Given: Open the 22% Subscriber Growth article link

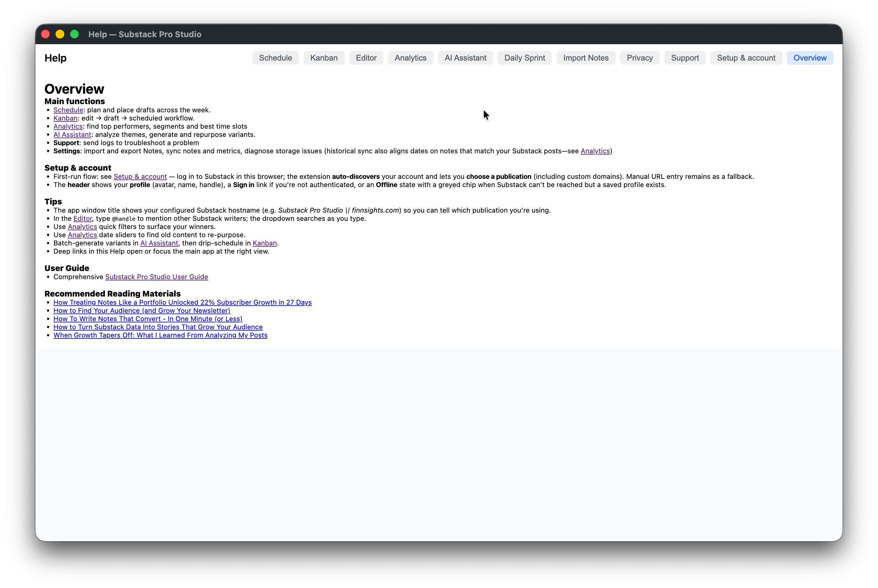Looking at the screenshot, I should (x=182, y=302).
